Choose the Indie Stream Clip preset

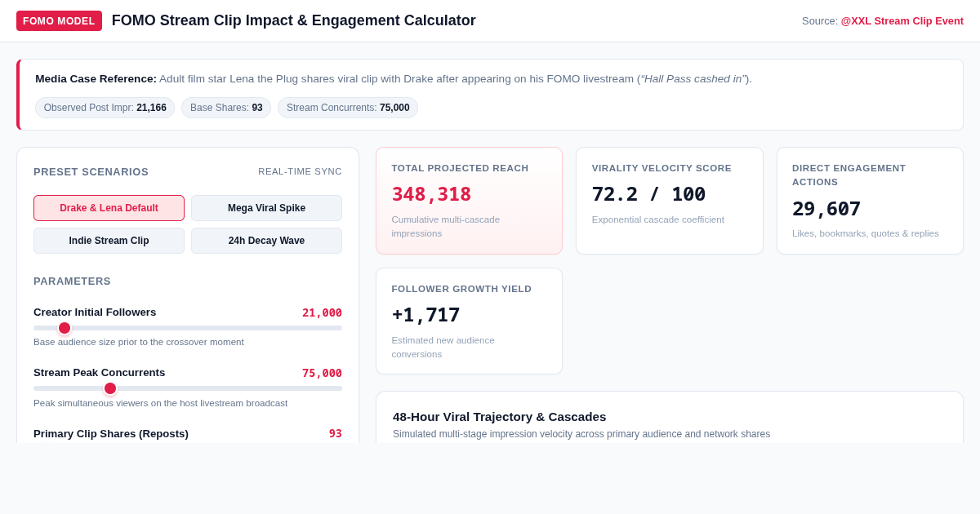click(109, 241)
